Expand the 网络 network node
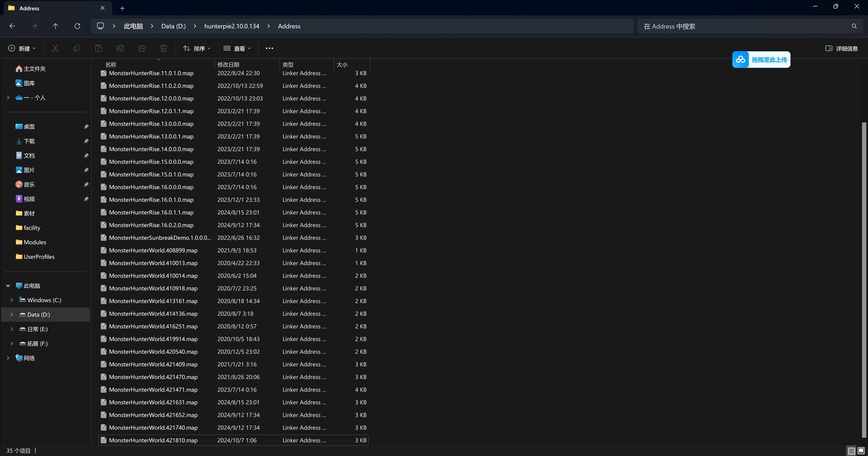Viewport: 868px width, 456px height. pyautogui.click(x=8, y=358)
